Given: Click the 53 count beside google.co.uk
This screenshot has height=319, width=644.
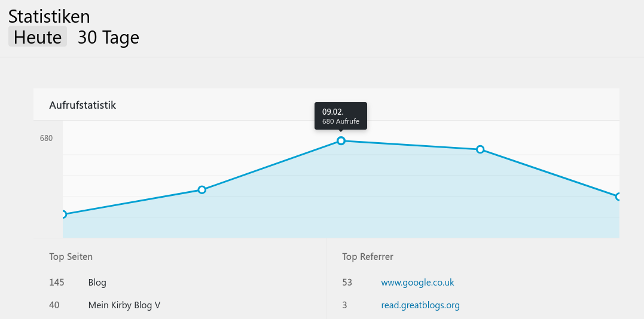Looking at the screenshot, I should click(x=347, y=282).
